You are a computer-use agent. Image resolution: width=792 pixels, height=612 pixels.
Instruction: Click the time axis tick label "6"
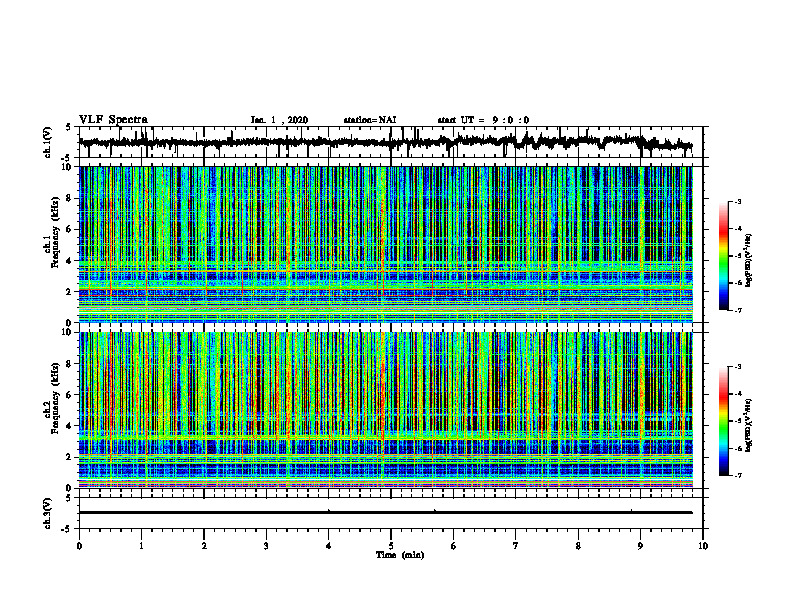pos(454,546)
